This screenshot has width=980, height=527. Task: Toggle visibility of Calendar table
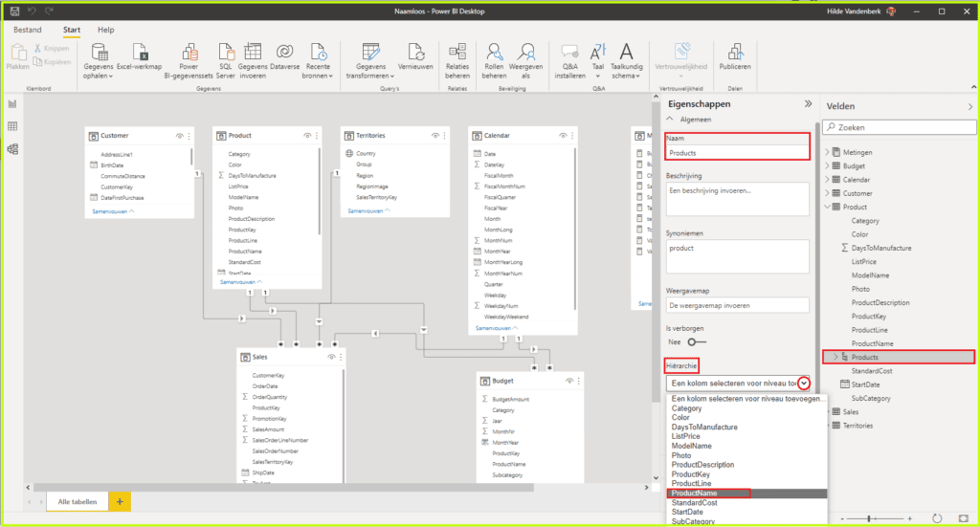pos(563,136)
